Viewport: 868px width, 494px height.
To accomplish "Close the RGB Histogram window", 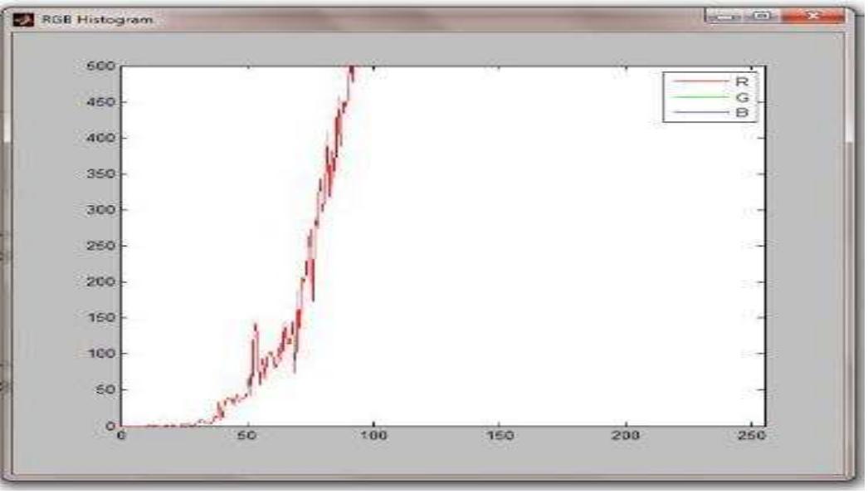I will (x=812, y=17).
